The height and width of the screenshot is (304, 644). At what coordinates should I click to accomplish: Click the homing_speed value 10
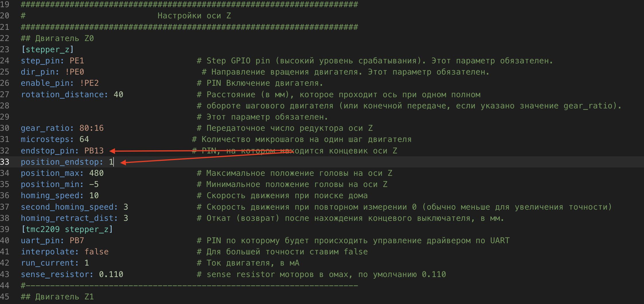(x=94, y=196)
